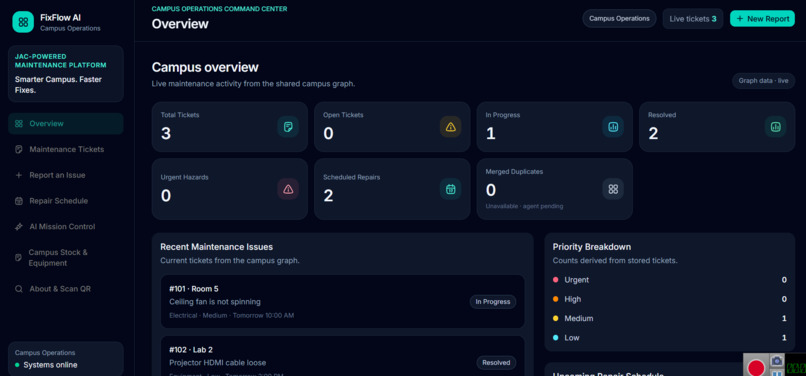
Task: Click the yellow Medium priority dot
Action: 555,318
